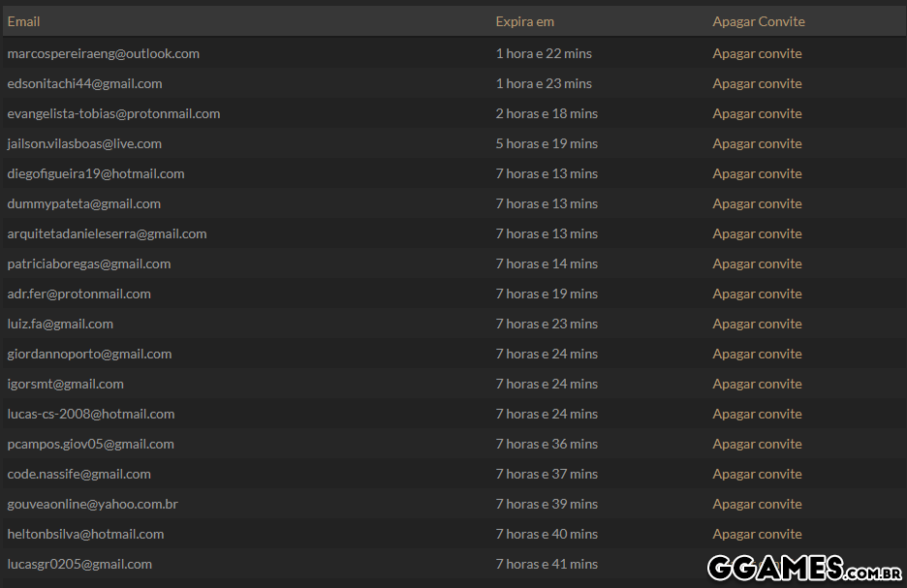
Task: Sort by the Email column header
Action: [x=24, y=21]
